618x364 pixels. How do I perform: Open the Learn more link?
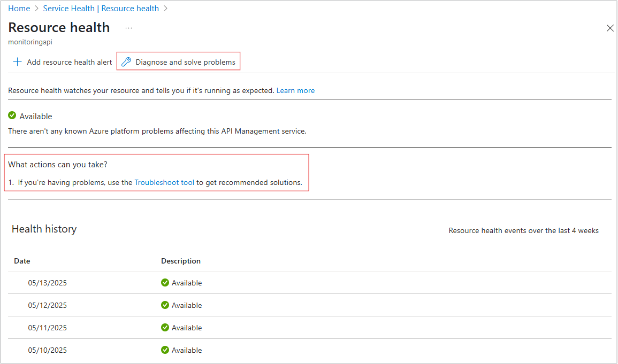295,90
